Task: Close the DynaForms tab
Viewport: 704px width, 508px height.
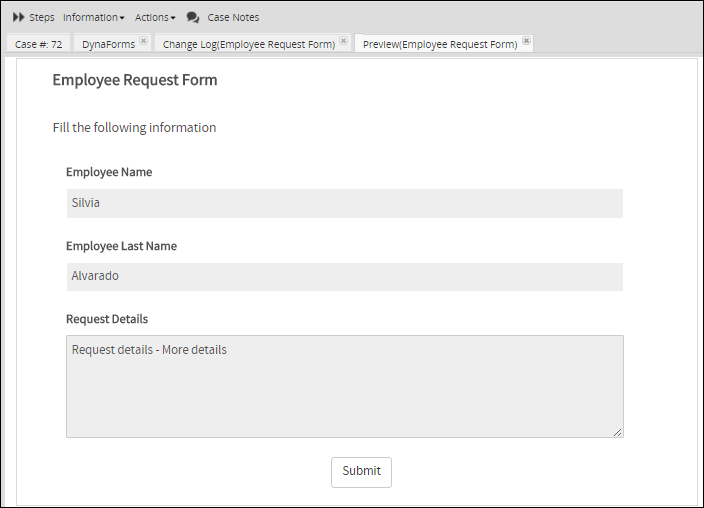Action: 144,41
